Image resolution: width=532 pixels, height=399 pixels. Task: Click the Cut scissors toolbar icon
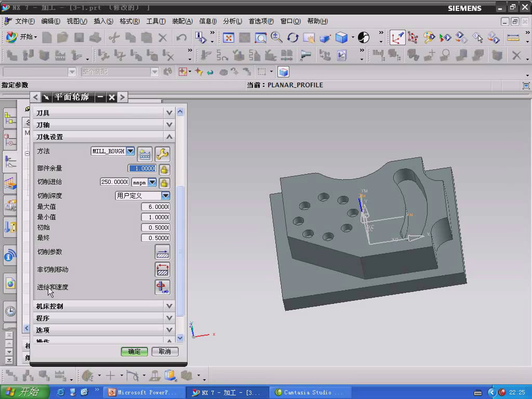[x=114, y=37]
